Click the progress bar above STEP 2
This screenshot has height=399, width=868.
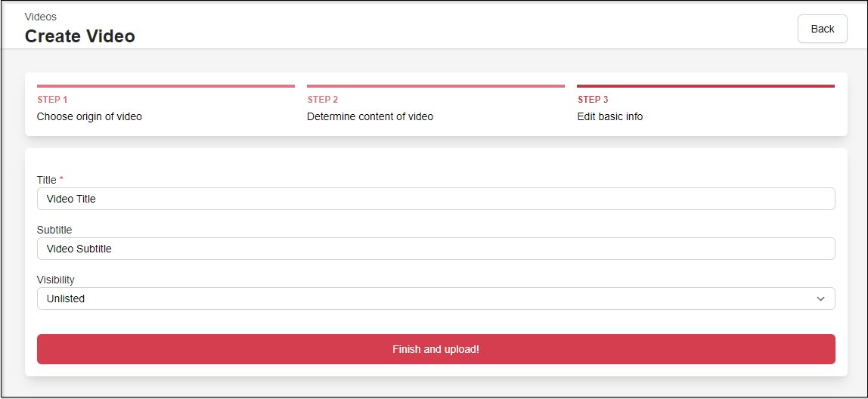click(436, 86)
